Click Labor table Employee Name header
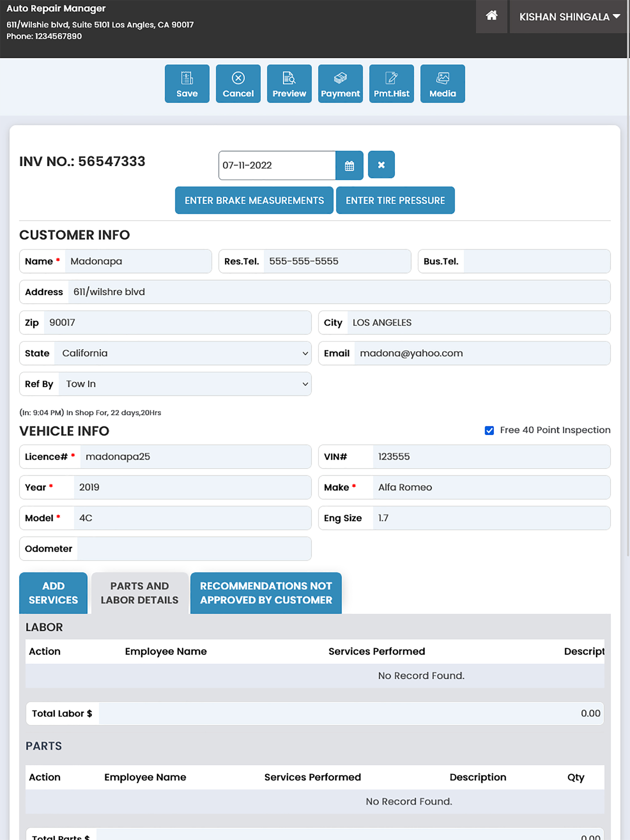Image resolution: width=630 pixels, height=840 pixels. [166, 652]
